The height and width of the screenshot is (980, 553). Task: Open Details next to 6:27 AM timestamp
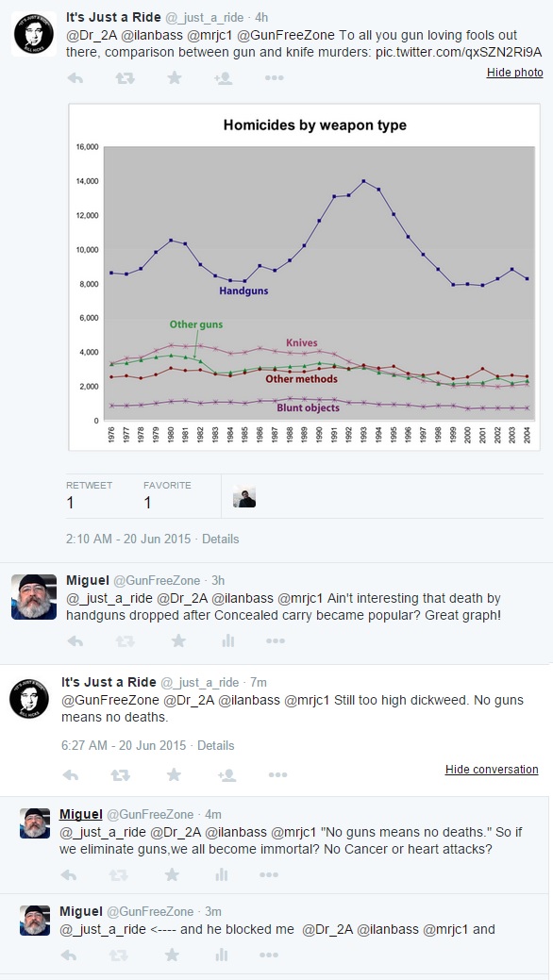pos(216,746)
